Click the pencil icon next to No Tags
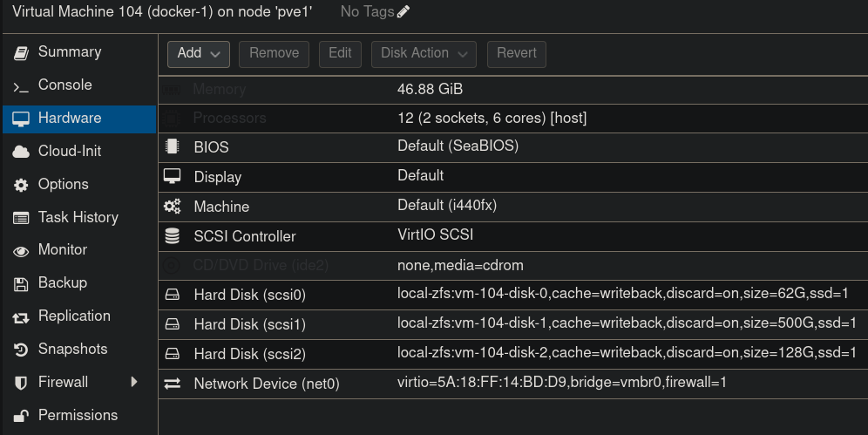The image size is (868, 435). click(403, 12)
